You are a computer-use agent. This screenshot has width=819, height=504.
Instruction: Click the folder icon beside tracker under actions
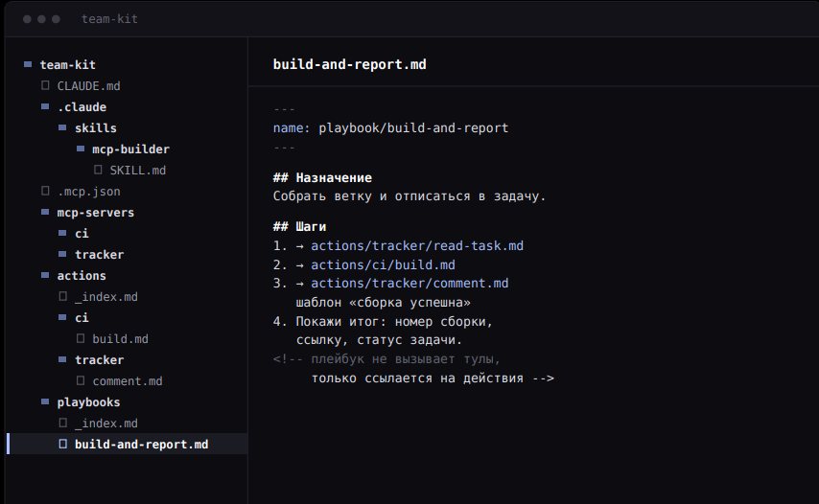coord(62,359)
